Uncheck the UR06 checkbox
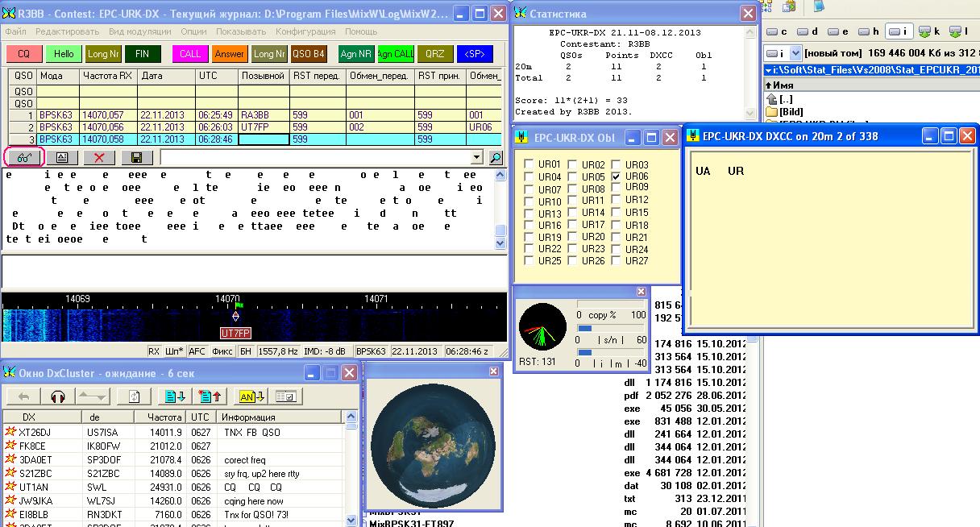 pyautogui.click(x=617, y=176)
